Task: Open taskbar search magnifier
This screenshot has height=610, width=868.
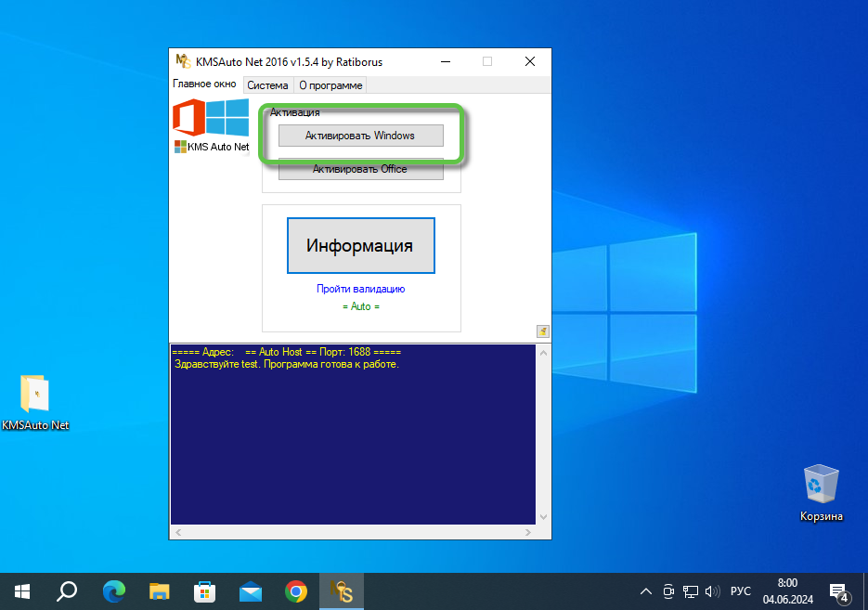Action: [x=67, y=591]
